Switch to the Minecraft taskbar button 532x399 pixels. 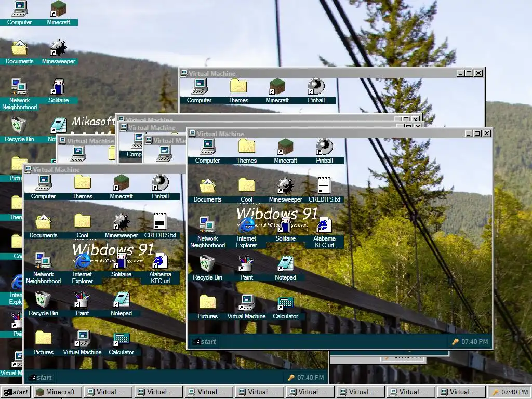(57, 392)
